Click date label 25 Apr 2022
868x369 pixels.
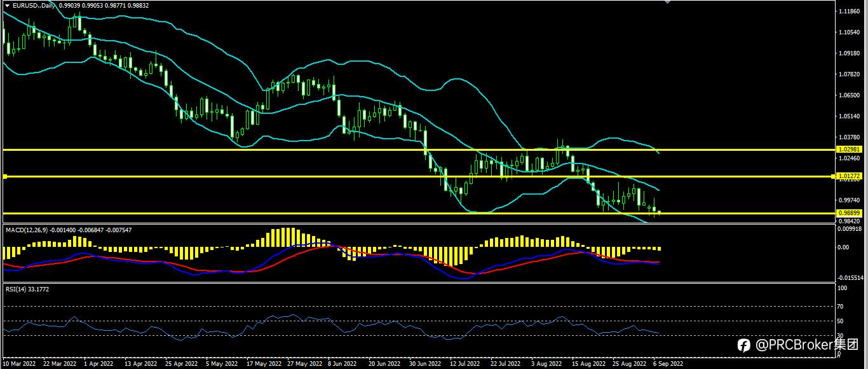click(x=181, y=364)
